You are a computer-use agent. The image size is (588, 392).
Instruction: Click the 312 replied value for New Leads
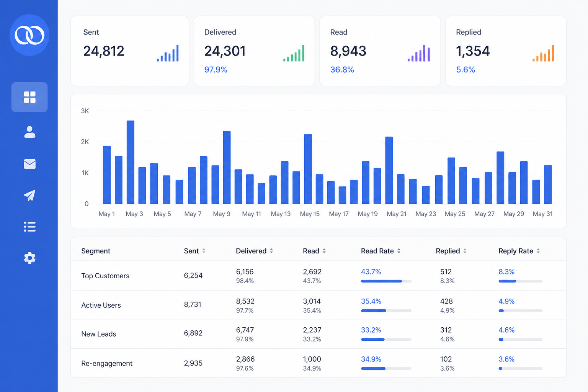(x=446, y=330)
